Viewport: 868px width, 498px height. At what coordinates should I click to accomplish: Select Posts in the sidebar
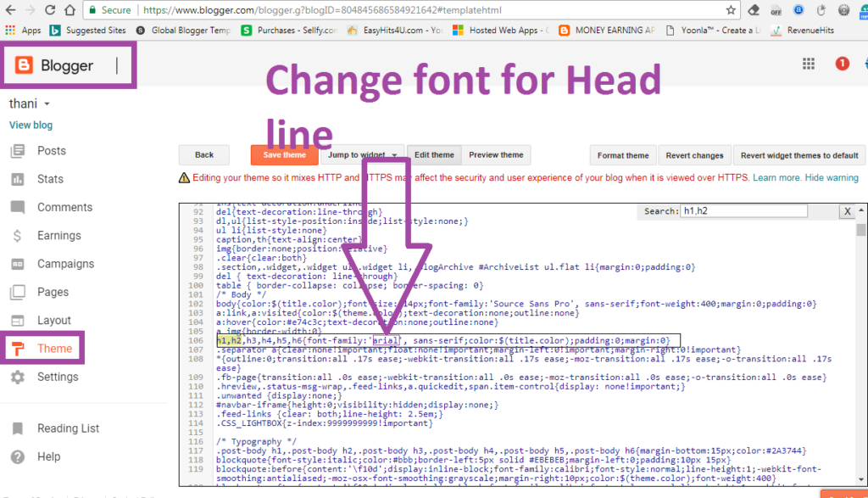pos(52,151)
